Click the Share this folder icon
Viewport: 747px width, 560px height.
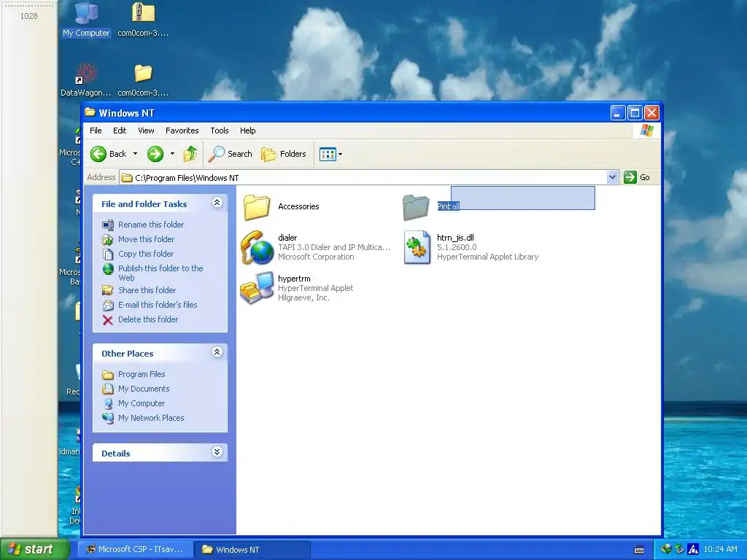tap(108, 290)
